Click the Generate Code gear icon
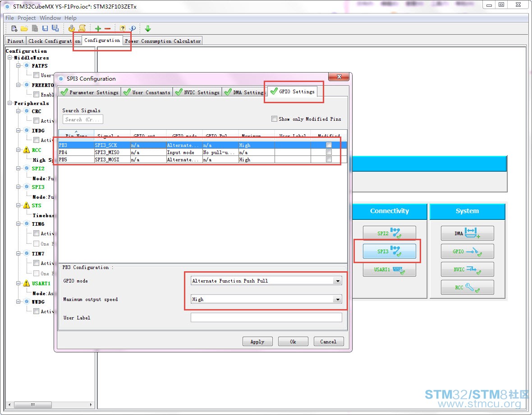This screenshot has height=415, width=532. coord(72,28)
